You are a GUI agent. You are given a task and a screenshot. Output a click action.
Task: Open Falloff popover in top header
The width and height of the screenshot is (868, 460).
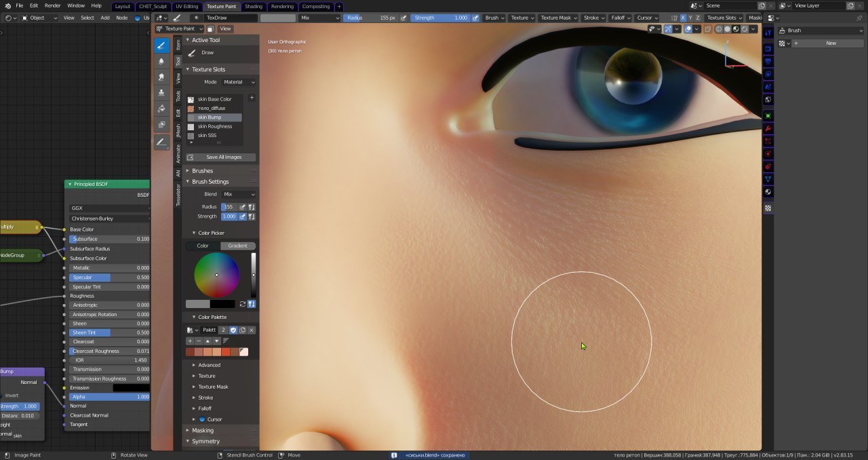[x=620, y=18]
